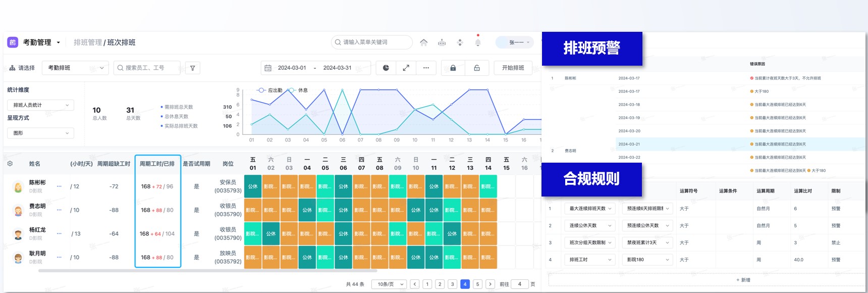
Task: Go to the 排班管理 breadcrumb
Action: (x=87, y=42)
